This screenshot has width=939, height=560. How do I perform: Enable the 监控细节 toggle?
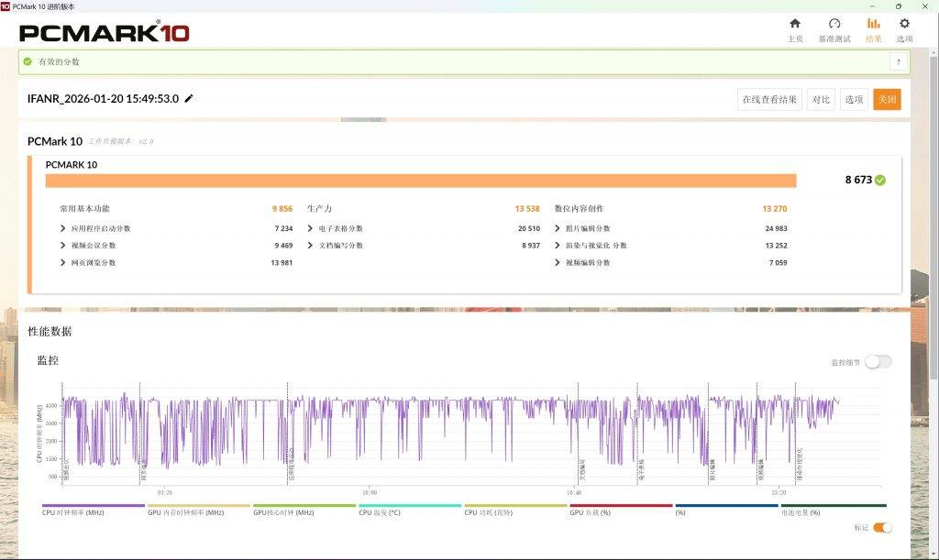click(878, 362)
